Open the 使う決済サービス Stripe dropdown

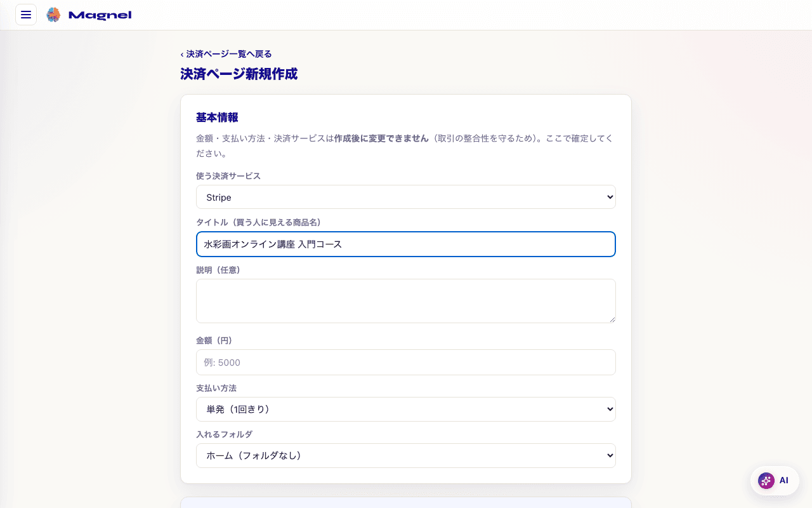coord(406,197)
